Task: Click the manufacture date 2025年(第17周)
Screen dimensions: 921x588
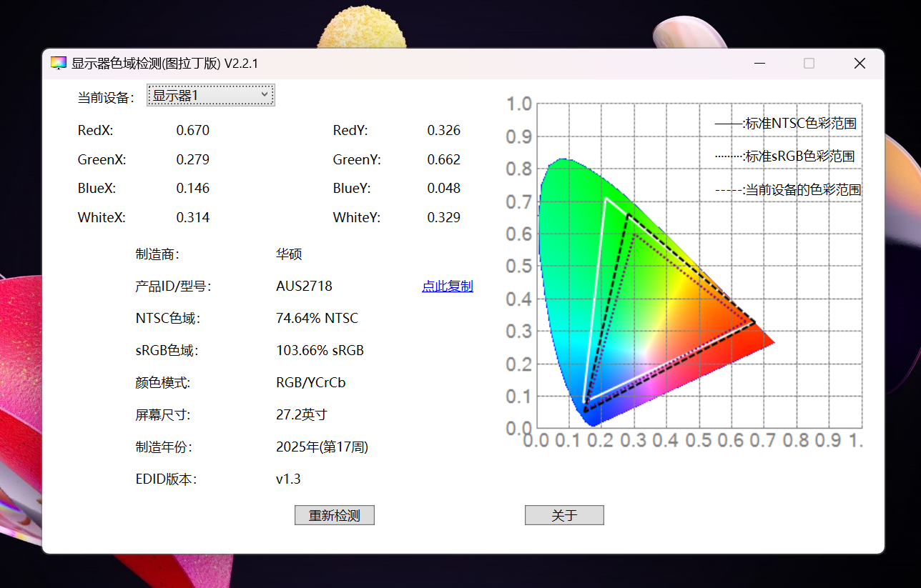Action: coord(322,447)
